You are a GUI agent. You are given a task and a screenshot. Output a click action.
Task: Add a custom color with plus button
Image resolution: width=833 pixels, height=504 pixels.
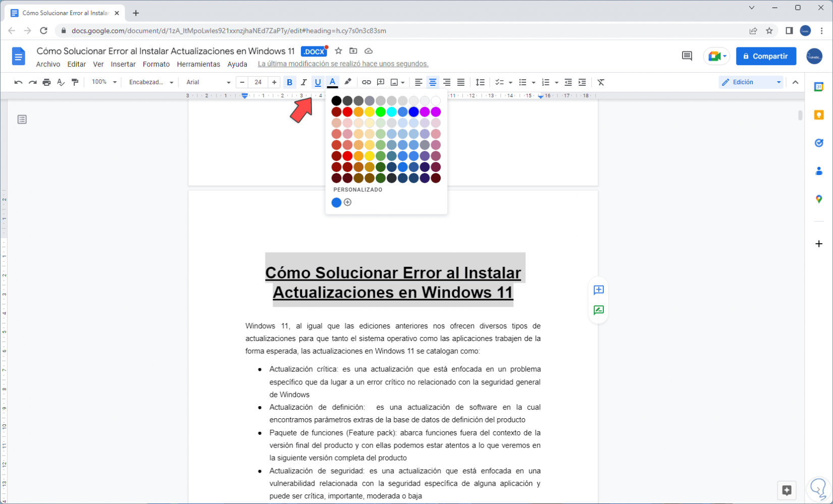347,202
